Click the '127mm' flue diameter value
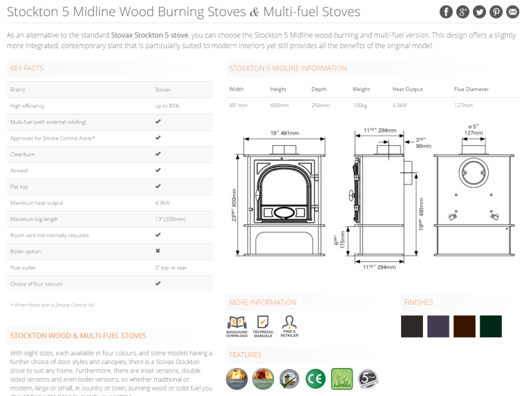 464,105
